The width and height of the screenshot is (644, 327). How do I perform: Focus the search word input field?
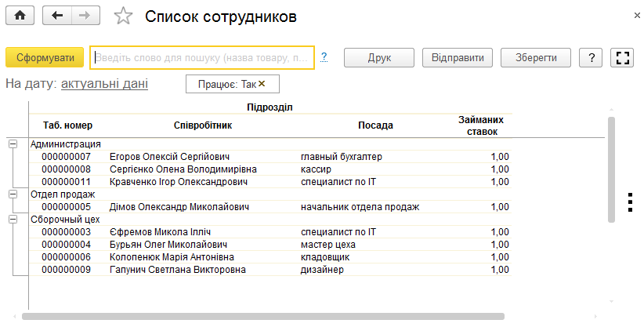pyautogui.click(x=202, y=57)
